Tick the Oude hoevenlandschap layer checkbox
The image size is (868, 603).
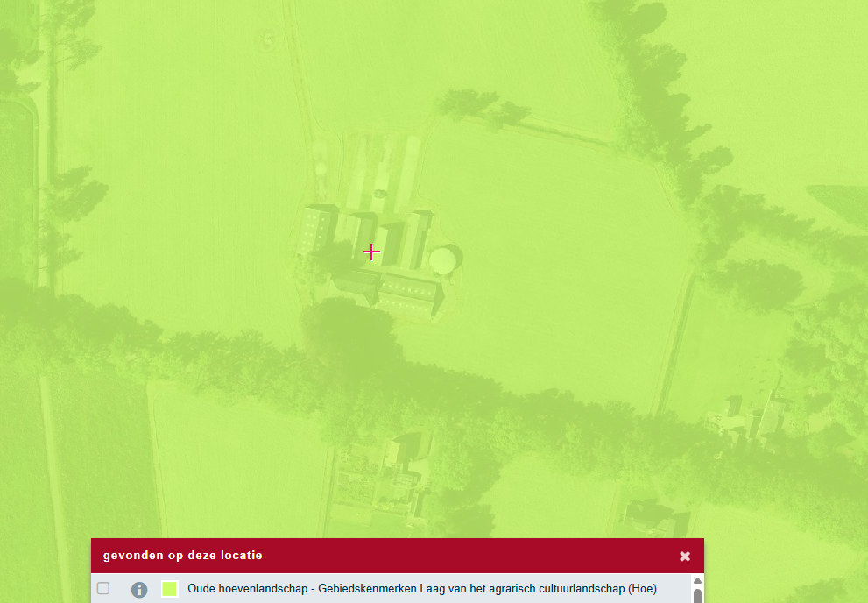pos(103,588)
